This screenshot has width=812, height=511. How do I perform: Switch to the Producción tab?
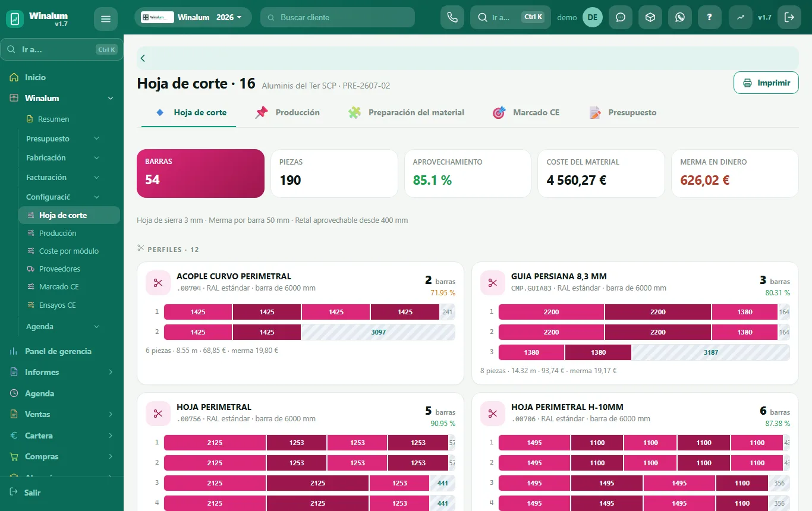[x=288, y=112]
